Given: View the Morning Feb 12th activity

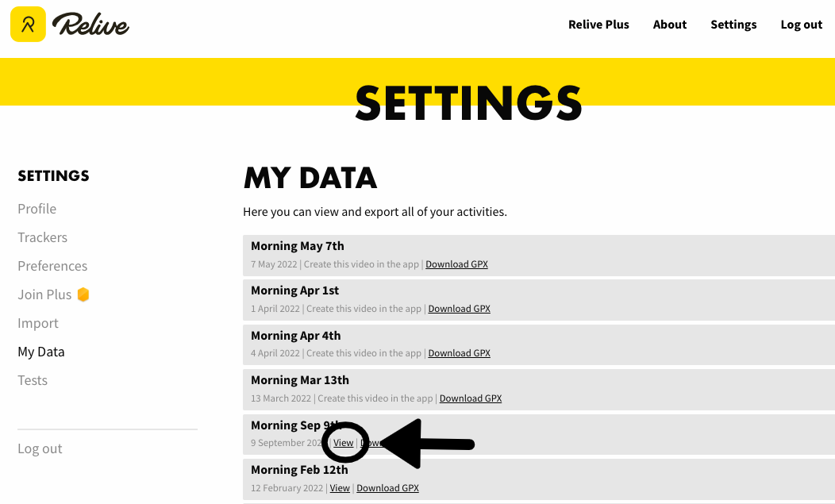Looking at the screenshot, I should click(x=340, y=488).
